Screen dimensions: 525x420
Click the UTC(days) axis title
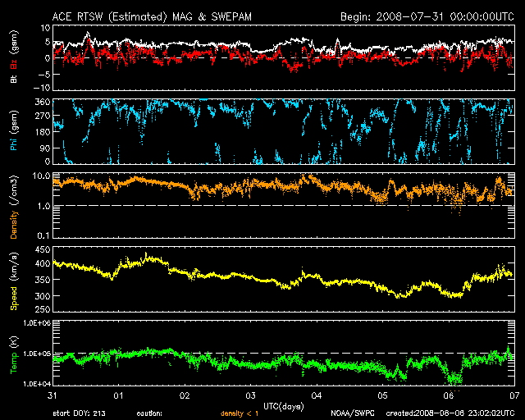284,407
